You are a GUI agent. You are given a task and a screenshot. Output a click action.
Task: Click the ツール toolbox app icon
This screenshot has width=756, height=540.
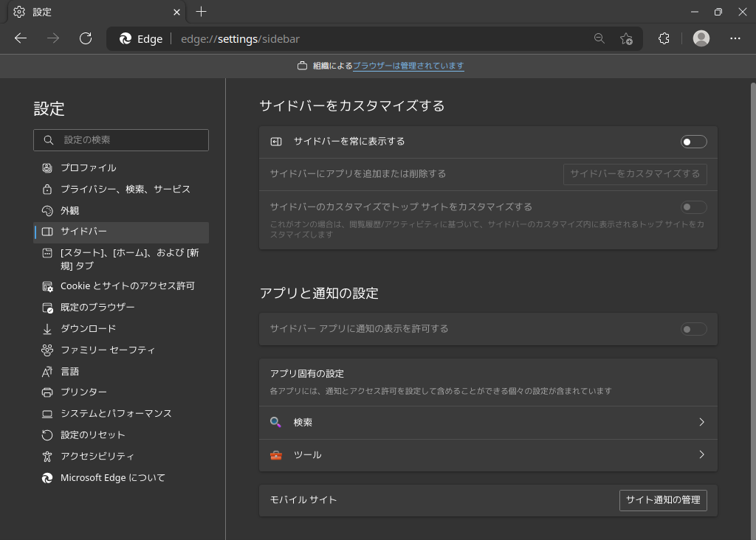coord(276,454)
